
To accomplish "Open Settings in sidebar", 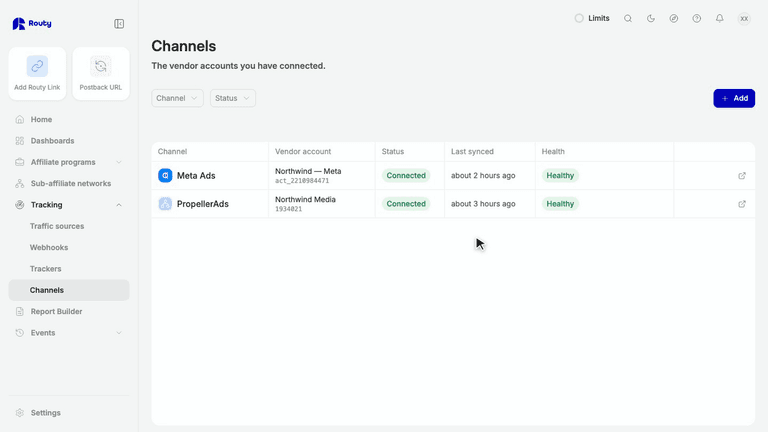I will click(69, 413).
